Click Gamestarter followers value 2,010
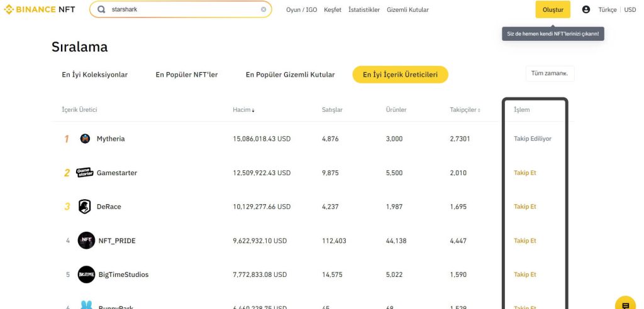The height and width of the screenshot is (309, 644). tap(458, 173)
